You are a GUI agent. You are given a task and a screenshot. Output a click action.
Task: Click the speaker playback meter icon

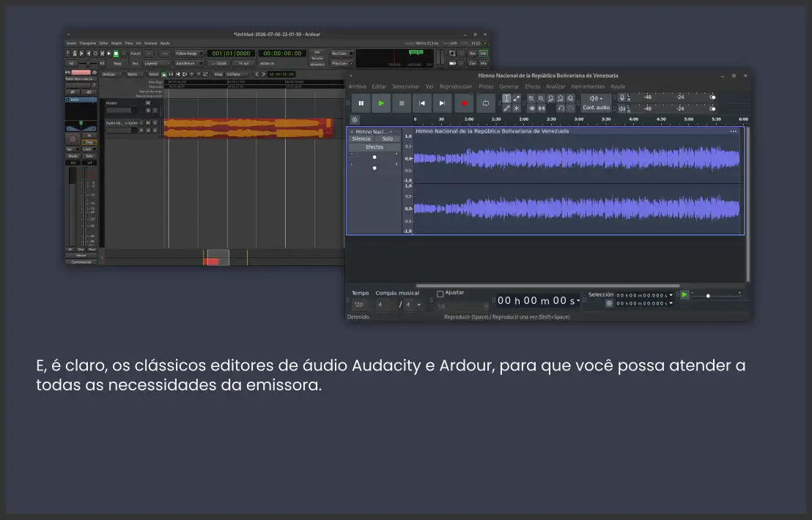pyautogui.click(x=622, y=108)
